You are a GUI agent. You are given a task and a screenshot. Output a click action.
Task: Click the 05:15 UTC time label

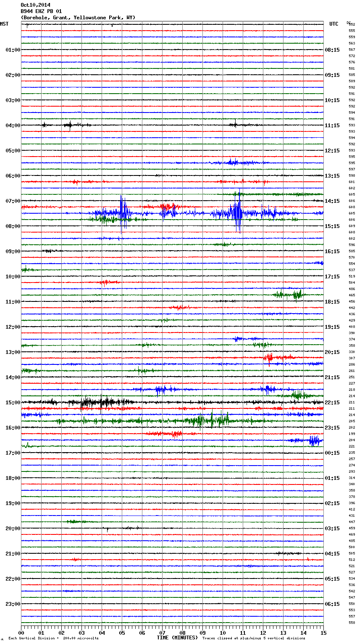coord(332,579)
